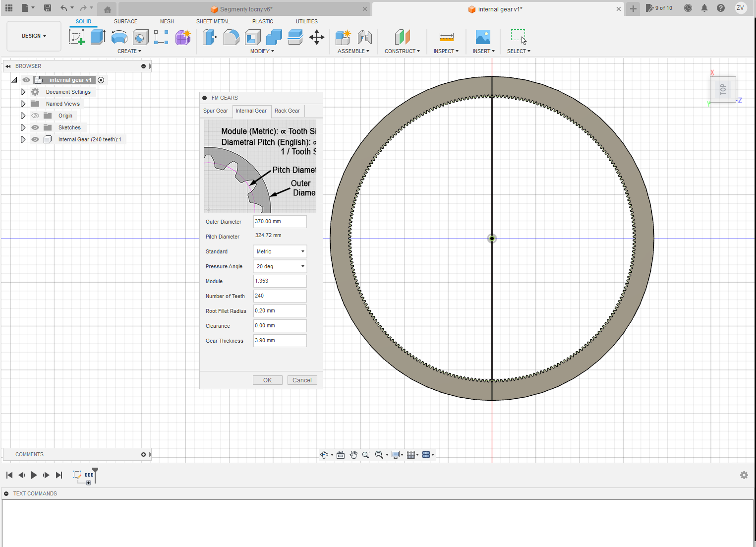The height and width of the screenshot is (547, 756).
Task: Toggle visibility of Origin folder
Action: [x=35, y=116]
